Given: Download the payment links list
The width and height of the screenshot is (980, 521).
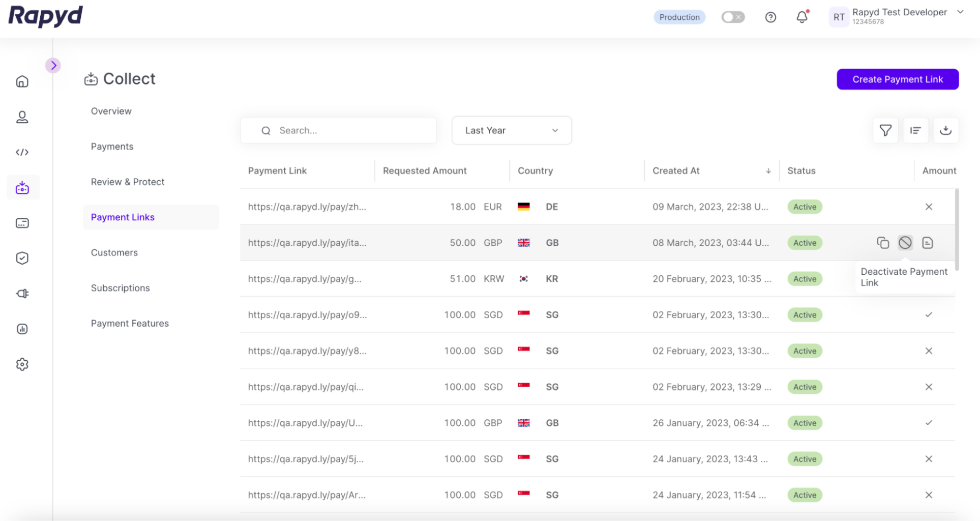Looking at the screenshot, I should (x=946, y=130).
